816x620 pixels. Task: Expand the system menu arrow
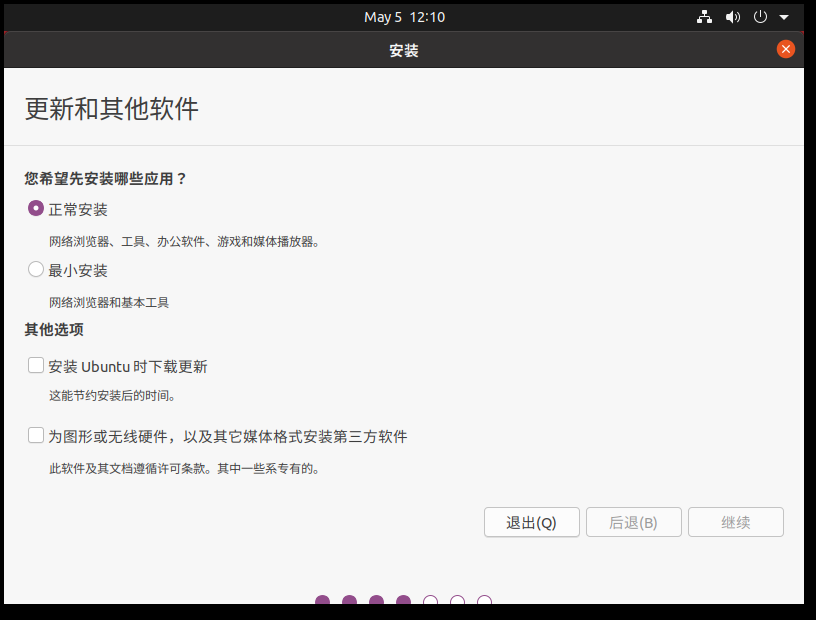click(784, 17)
